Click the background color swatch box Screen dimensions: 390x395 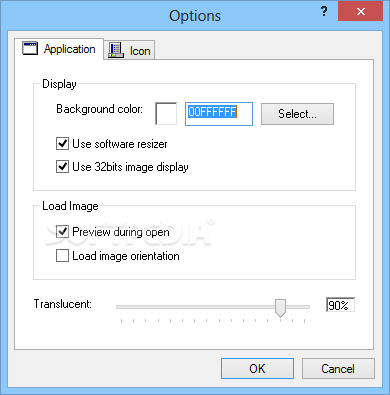[166, 114]
